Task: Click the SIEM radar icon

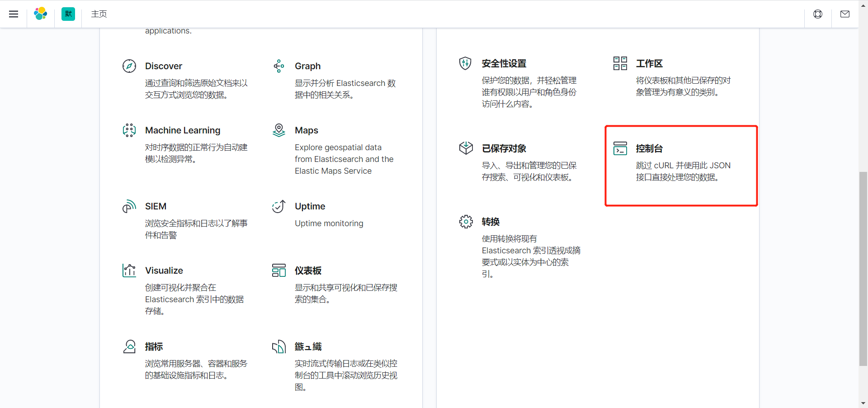Action: tap(129, 206)
